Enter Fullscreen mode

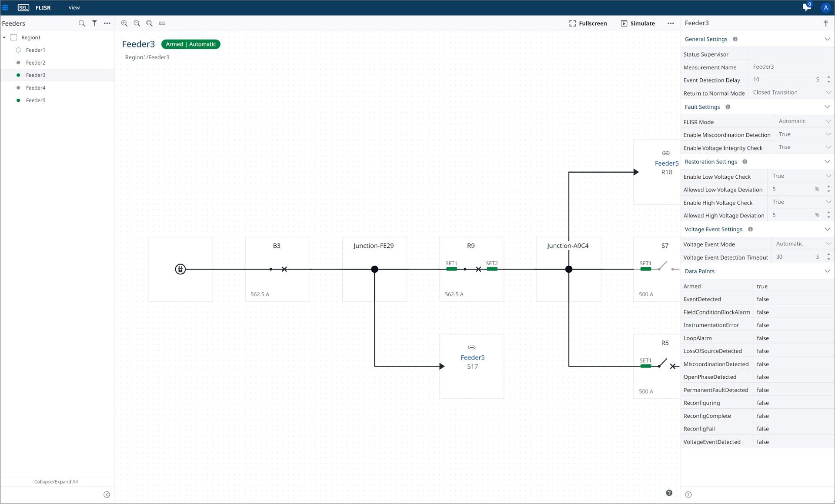[x=588, y=23]
